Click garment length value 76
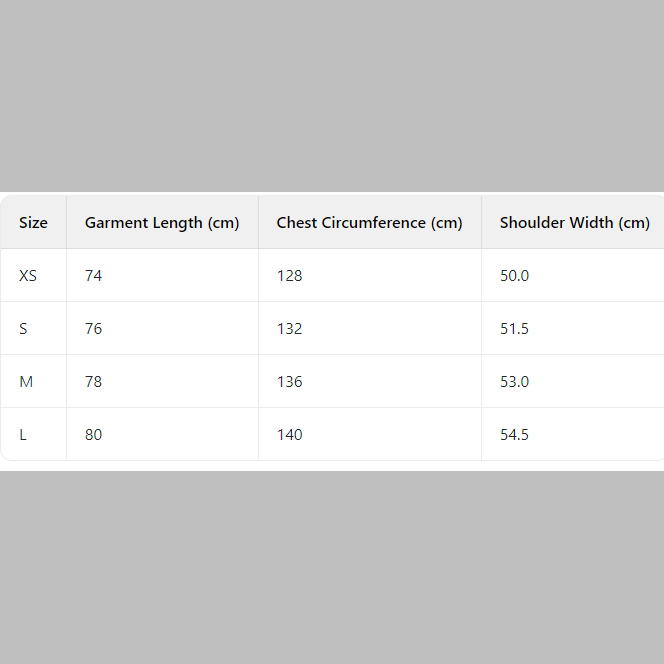Image resolution: width=664 pixels, height=664 pixels. 93,329
